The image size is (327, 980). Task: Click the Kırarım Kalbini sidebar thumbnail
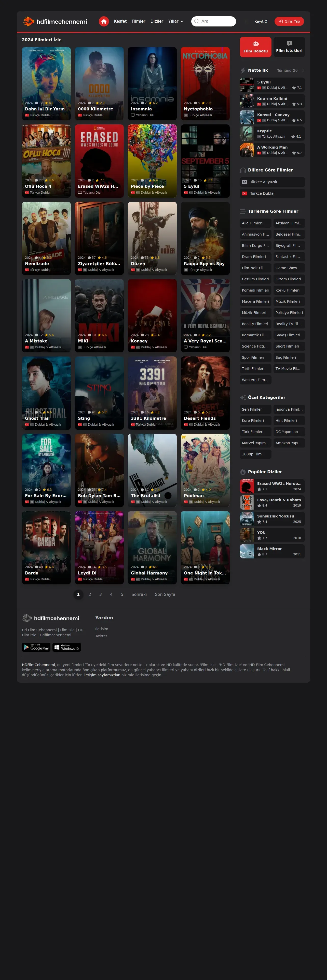247,101
